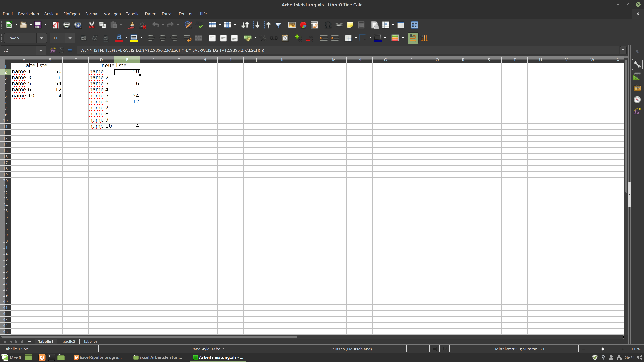Click the Print icon in toolbar

pyautogui.click(x=67, y=25)
